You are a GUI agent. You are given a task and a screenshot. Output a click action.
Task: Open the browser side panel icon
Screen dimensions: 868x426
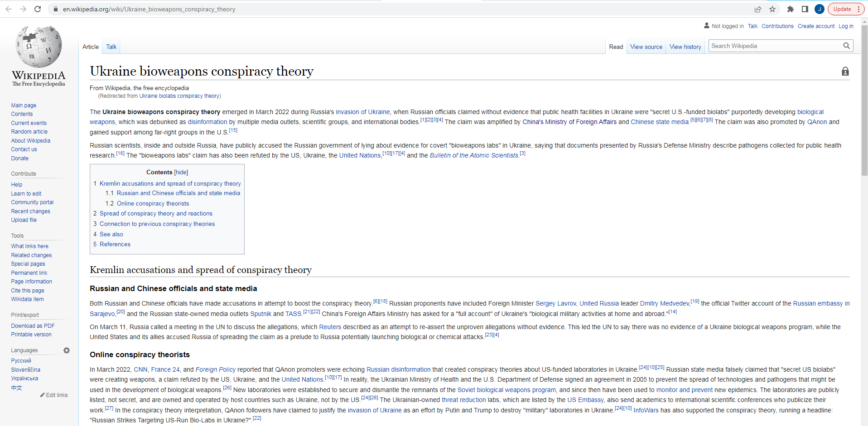pos(805,9)
